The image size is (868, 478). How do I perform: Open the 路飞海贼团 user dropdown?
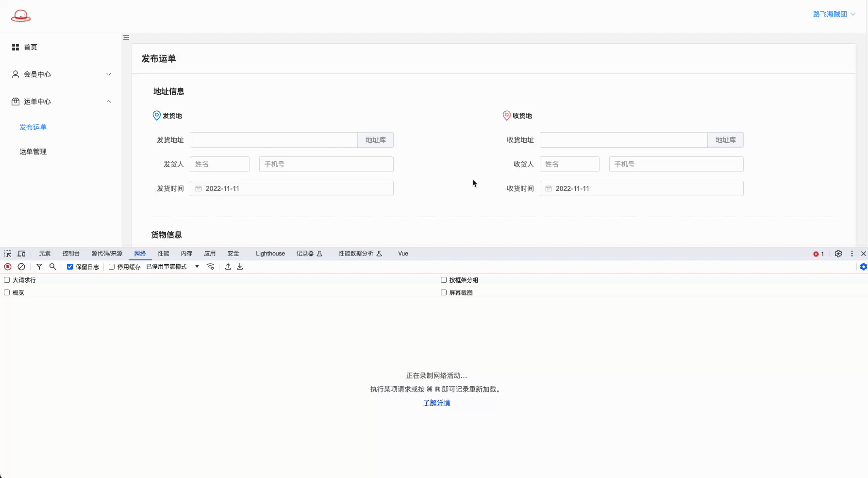(834, 14)
